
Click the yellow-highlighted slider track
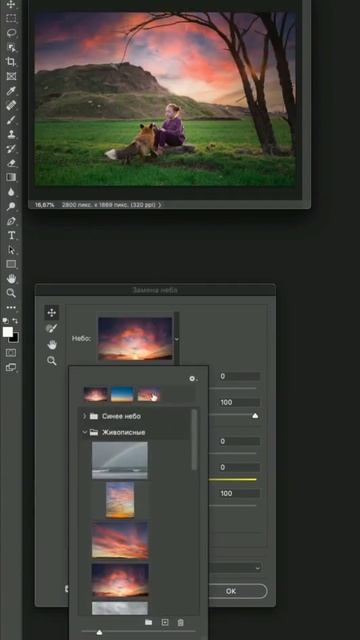pyautogui.click(x=233, y=479)
